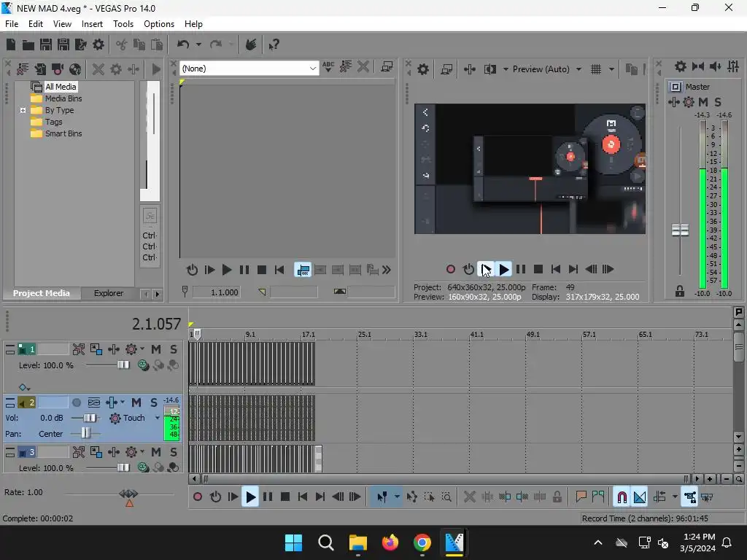Open the undo history dropdown arrow
747x560 pixels.
click(x=198, y=44)
